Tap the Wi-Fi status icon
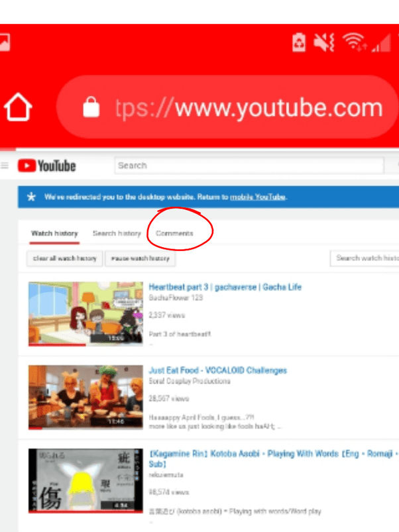The width and height of the screenshot is (399, 532). [x=354, y=43]
